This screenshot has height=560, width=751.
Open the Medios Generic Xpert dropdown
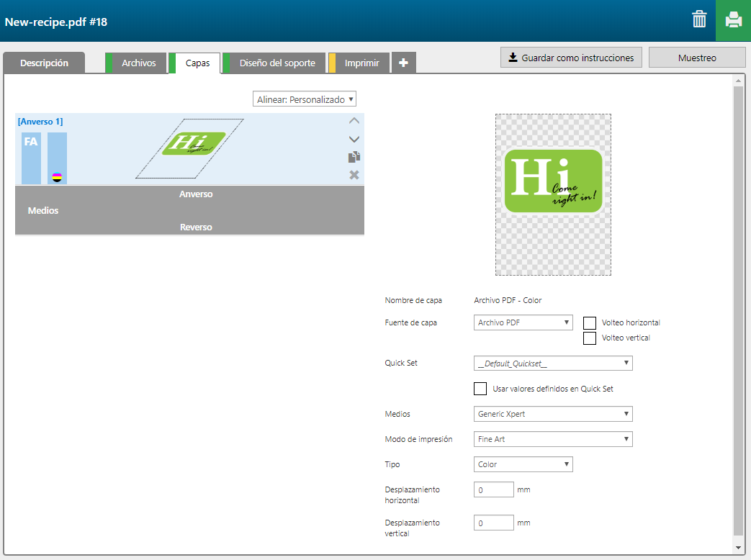coord(553,414)
